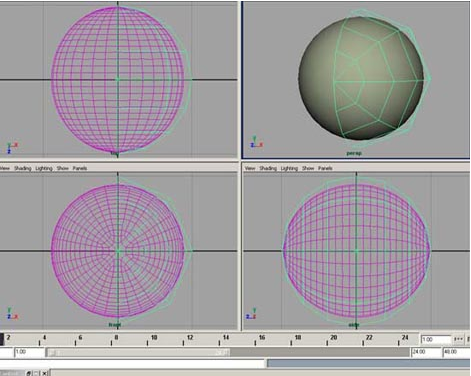Open Shading menu of the front panel

pyautogui.click(x=22, y=168)
